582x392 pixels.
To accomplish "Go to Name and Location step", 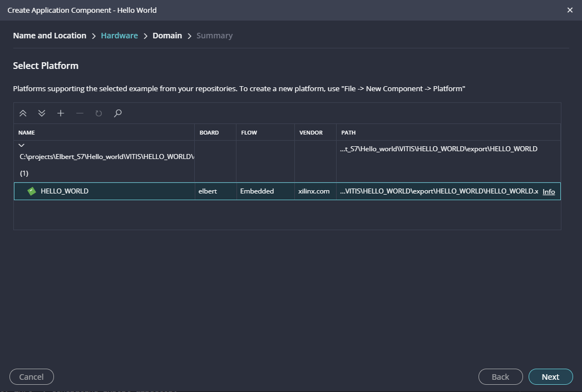I will point(50,36).
